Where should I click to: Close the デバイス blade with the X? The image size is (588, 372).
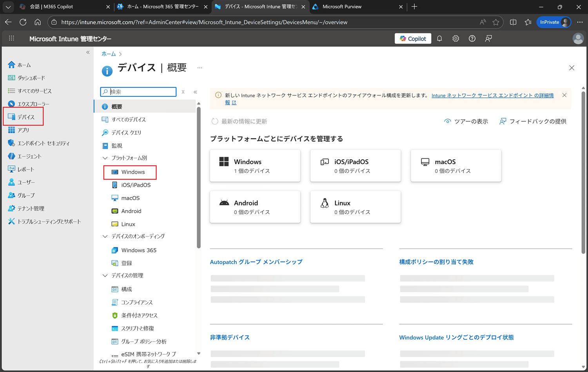572,68
